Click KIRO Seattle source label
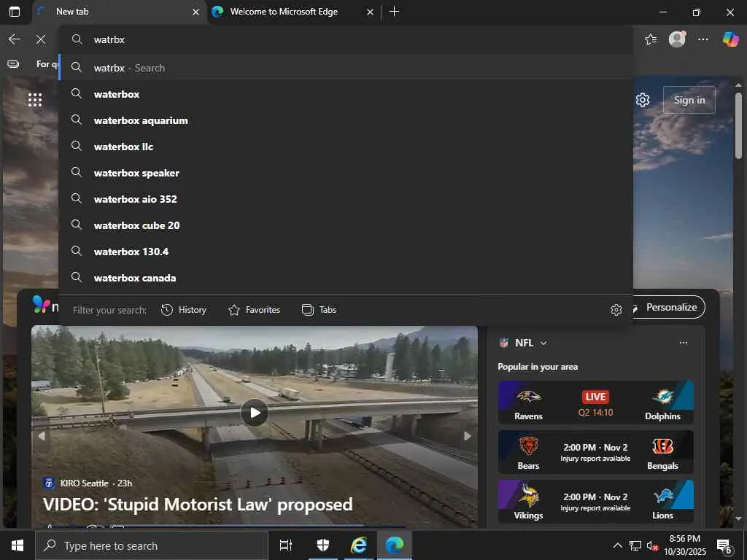 tap(85, 483)
